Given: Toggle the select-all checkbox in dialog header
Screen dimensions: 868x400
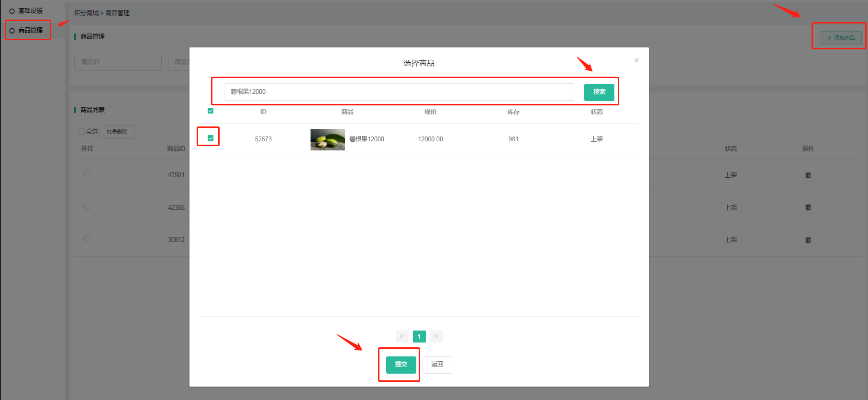Looking at the screenshot, I should [x=211, y=111].
